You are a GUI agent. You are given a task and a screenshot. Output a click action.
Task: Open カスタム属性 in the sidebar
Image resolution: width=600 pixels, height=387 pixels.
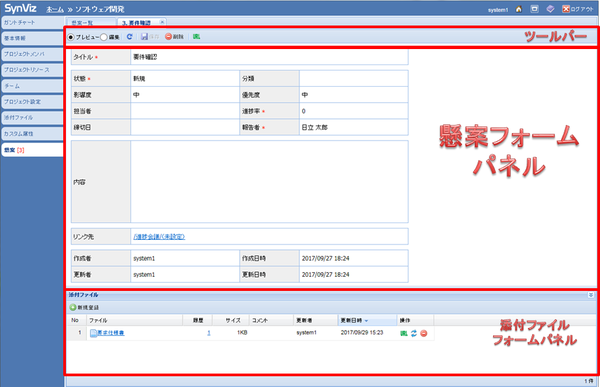(32, 134)
